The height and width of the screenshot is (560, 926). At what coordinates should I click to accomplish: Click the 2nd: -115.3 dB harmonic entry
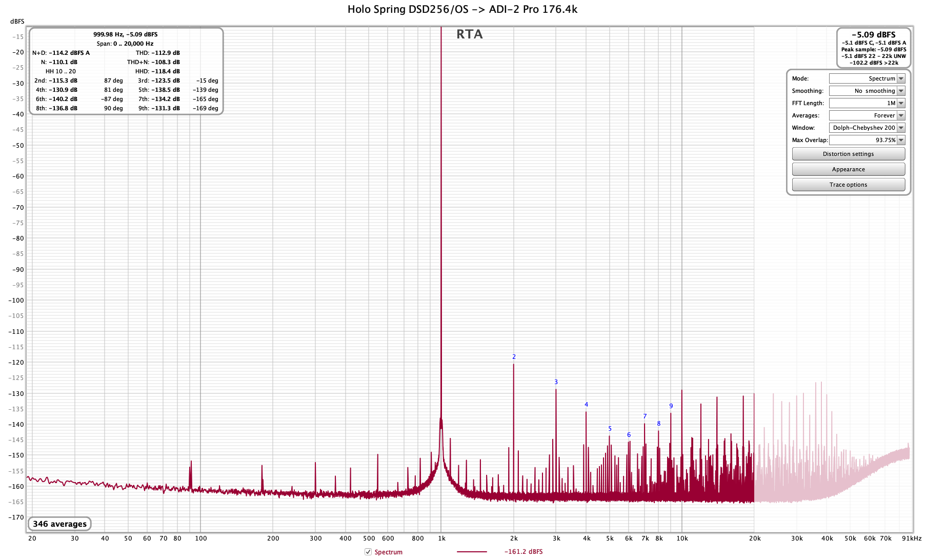coord(56,81)
